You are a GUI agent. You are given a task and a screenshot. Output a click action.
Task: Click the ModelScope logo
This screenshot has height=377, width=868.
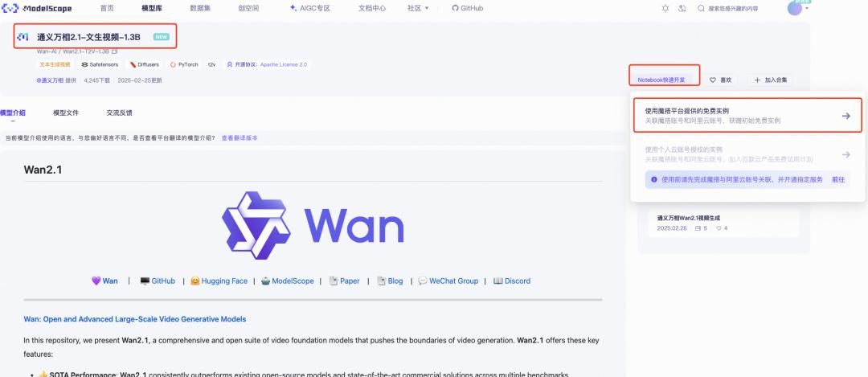pyautogui.click(x=37, y=8)
